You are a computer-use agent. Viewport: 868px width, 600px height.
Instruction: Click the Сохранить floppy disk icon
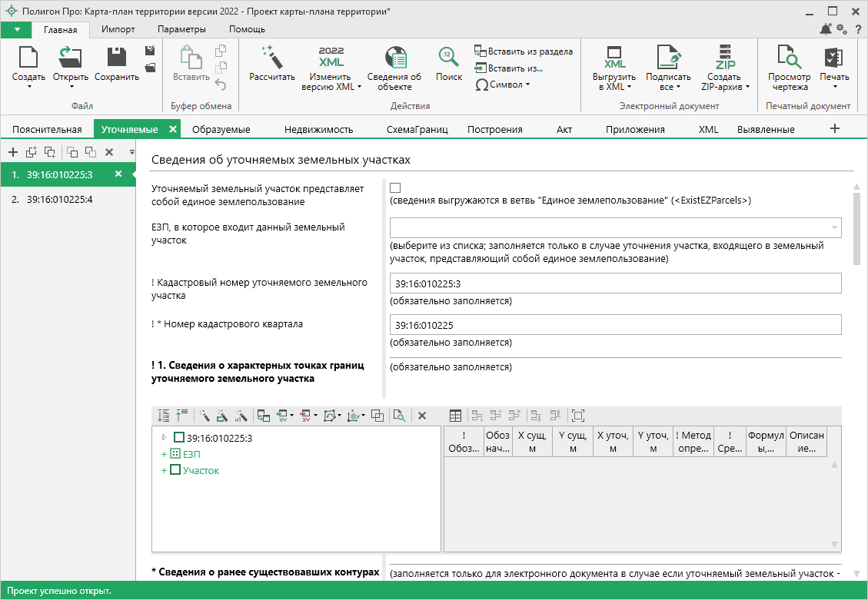[117, 57]
